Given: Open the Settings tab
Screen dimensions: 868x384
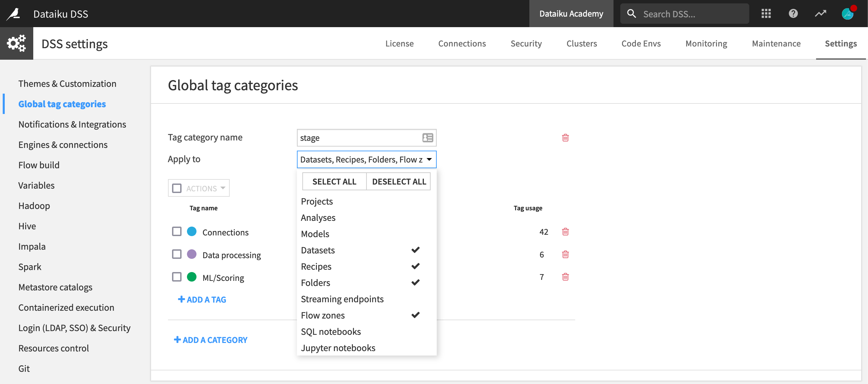Looking at the screenshot, I should coord(841,43).
